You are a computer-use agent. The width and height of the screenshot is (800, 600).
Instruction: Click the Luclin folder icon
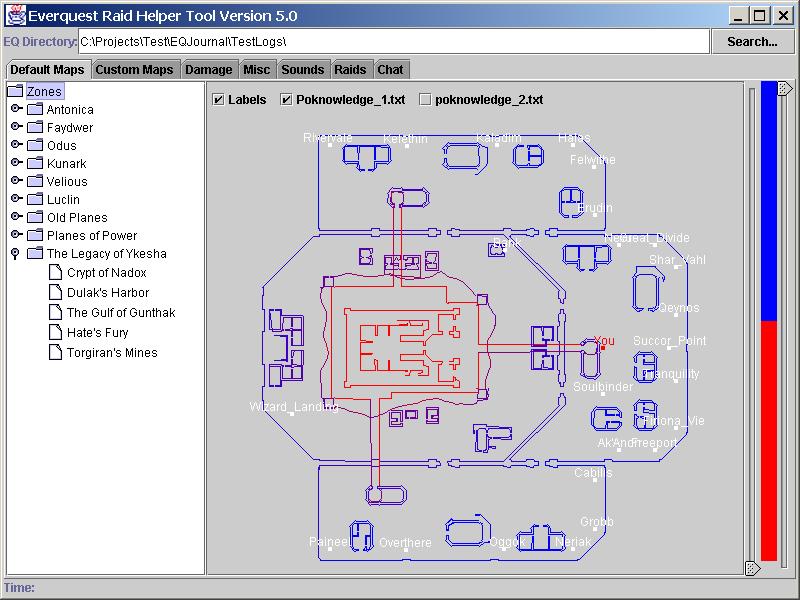point(35,199)
